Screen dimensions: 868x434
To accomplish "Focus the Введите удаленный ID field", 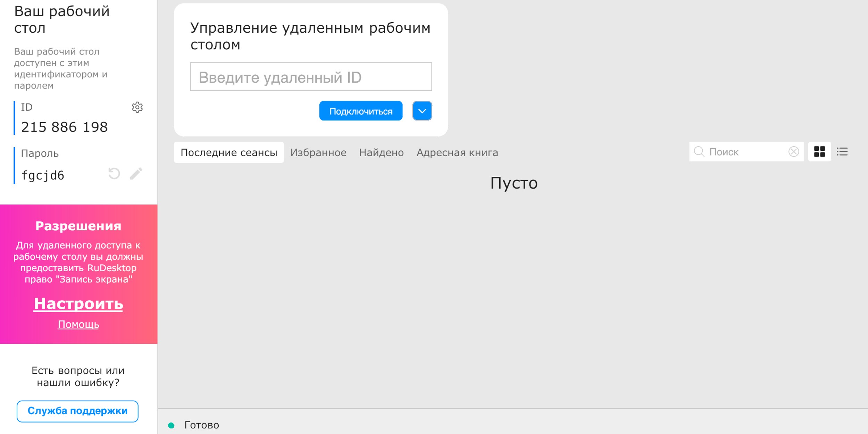I will point(311,77).
